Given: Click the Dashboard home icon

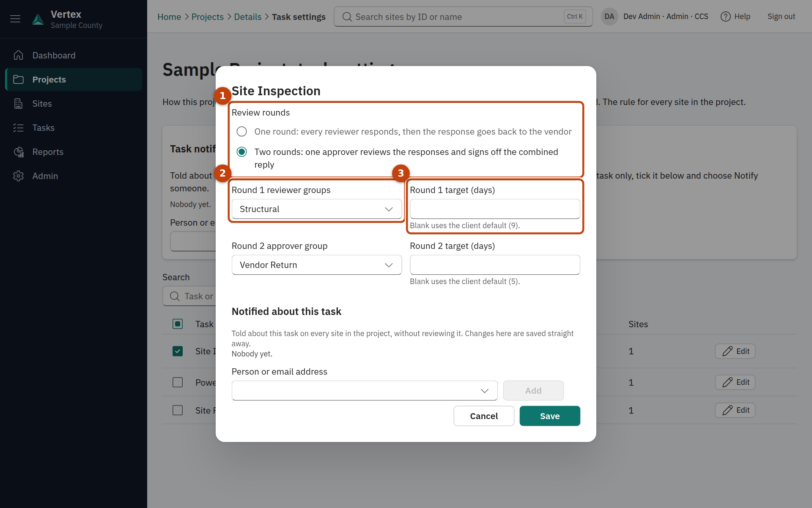Looking at the screenshot, I should point(18,55).
